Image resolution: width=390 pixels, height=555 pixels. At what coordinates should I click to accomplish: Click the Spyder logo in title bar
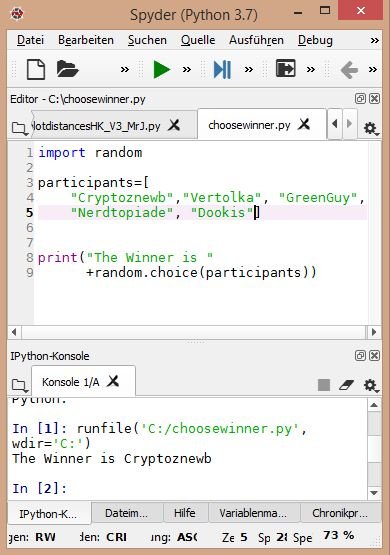point(17,14)
